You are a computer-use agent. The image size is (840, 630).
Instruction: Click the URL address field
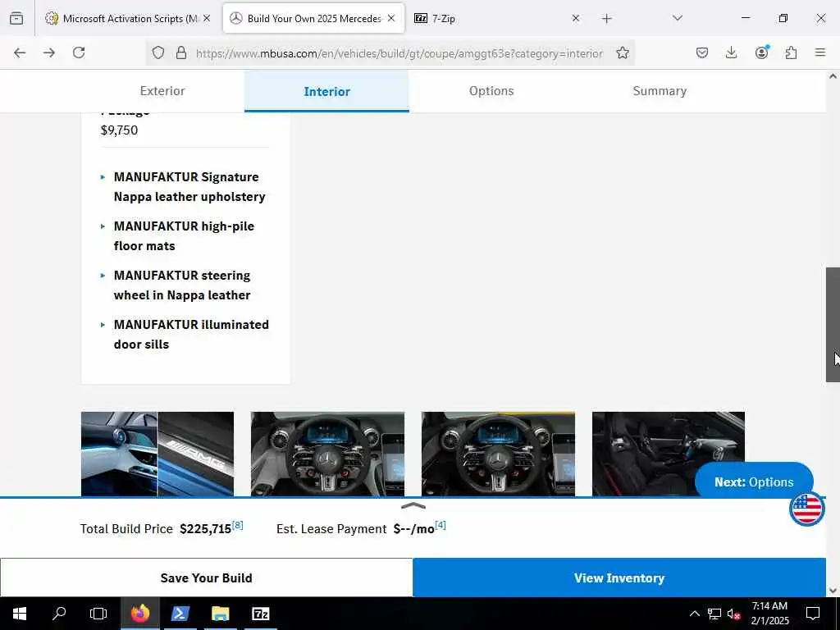(x=399, y=53)
